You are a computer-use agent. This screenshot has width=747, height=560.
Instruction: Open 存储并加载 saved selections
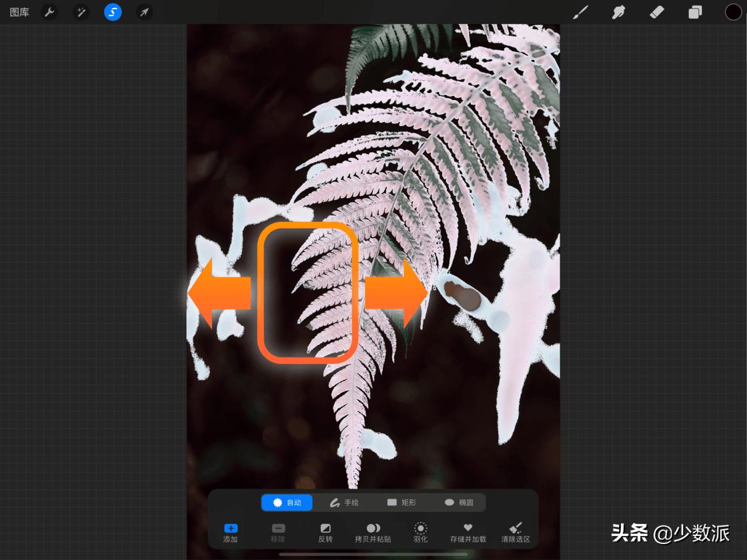(468, 532)
